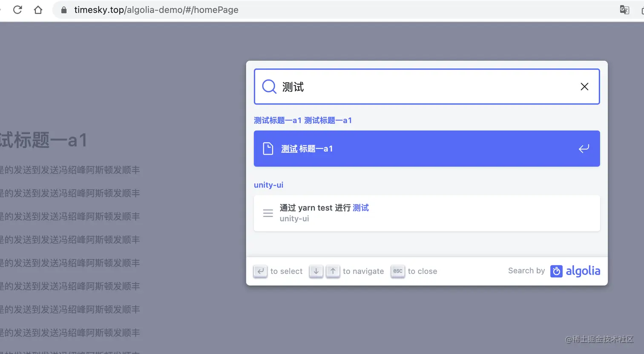Clear the search with the X icon

(x=584, y=86)
